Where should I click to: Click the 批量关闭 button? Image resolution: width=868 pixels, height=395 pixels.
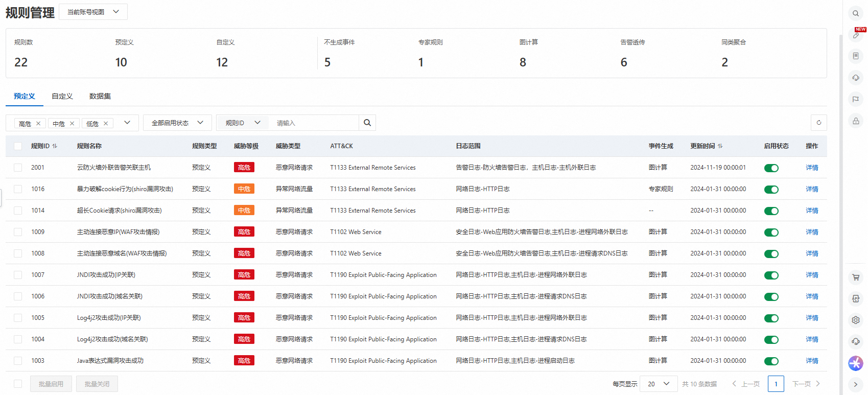tap(97, 384)
